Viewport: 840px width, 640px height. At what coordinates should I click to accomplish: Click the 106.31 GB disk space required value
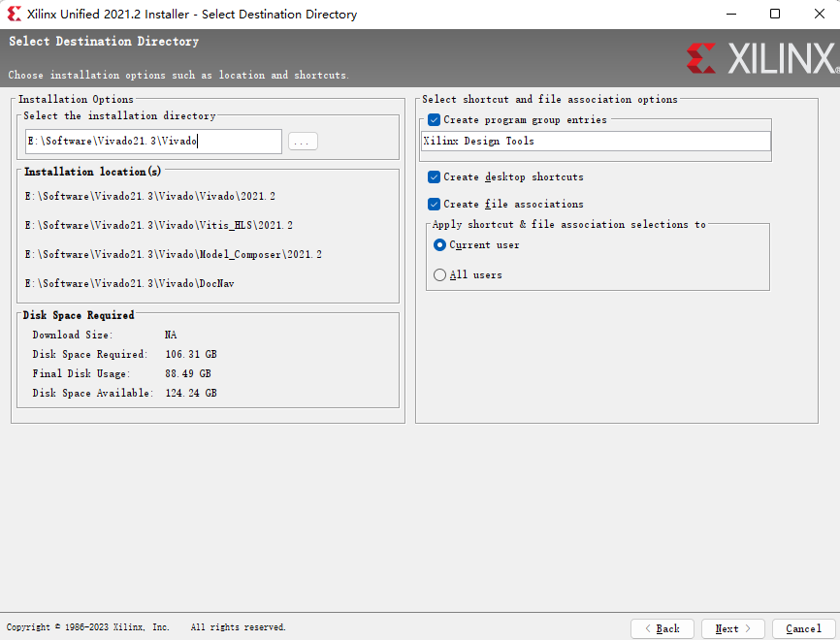pos(191,355)
